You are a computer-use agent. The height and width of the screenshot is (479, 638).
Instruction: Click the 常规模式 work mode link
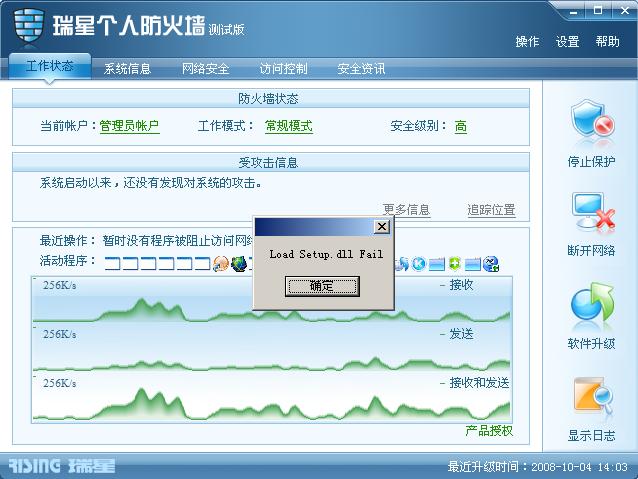coord(289,126)
